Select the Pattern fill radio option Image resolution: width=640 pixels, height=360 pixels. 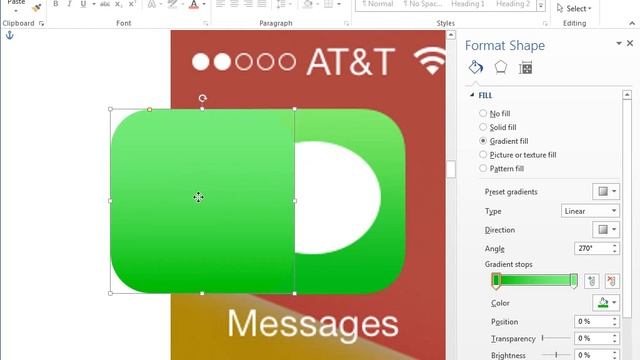tap(483, 168)
